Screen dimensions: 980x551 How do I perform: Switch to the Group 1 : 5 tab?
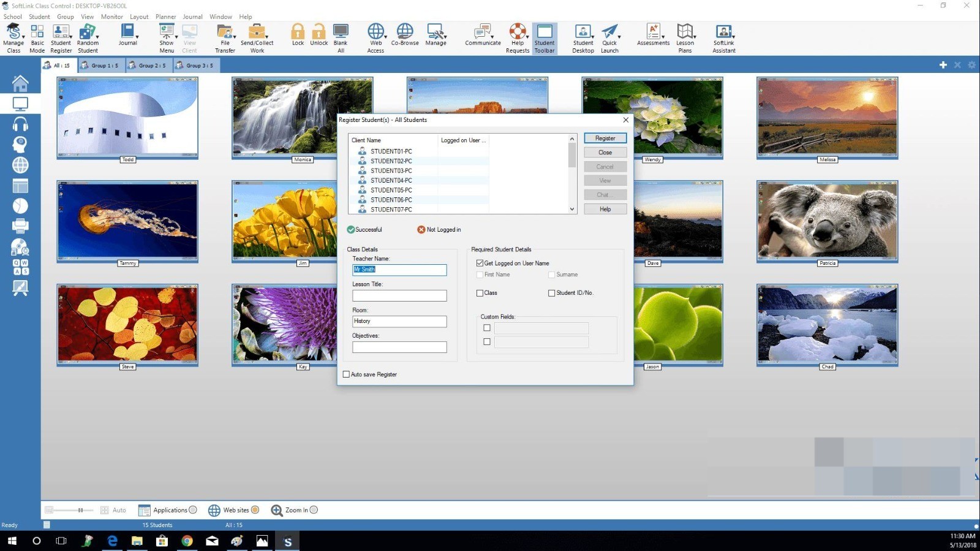[x=102, y=65]
